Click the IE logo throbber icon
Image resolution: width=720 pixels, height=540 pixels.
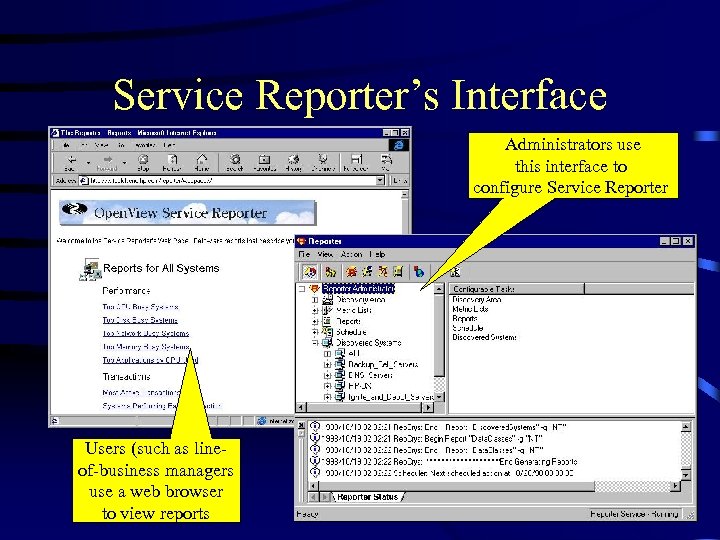(399, 145)
